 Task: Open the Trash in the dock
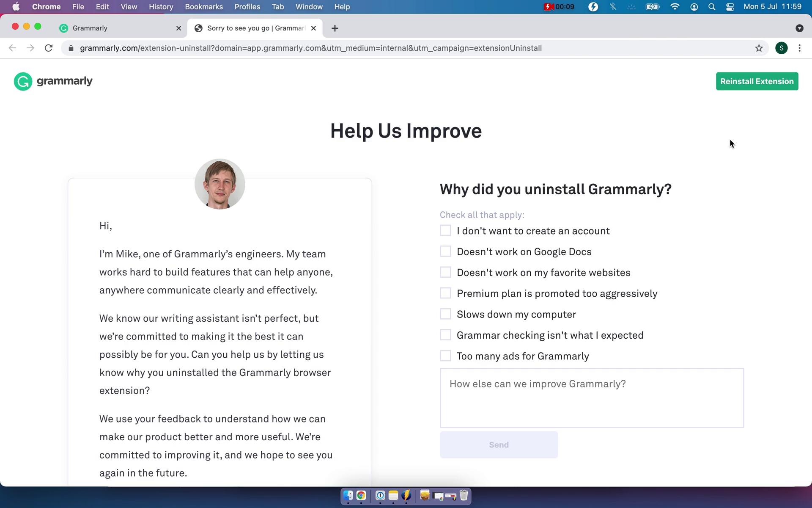(x=464, y=495)
